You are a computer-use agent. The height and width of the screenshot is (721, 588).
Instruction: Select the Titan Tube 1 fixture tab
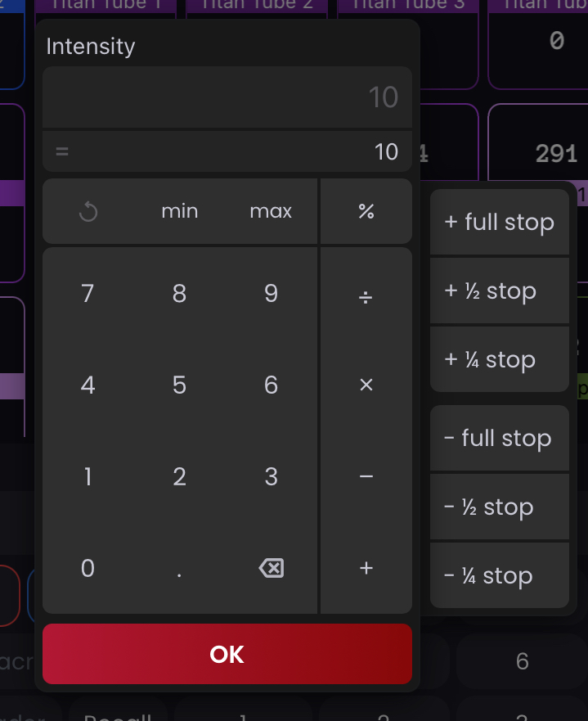[x=106, y=6]
